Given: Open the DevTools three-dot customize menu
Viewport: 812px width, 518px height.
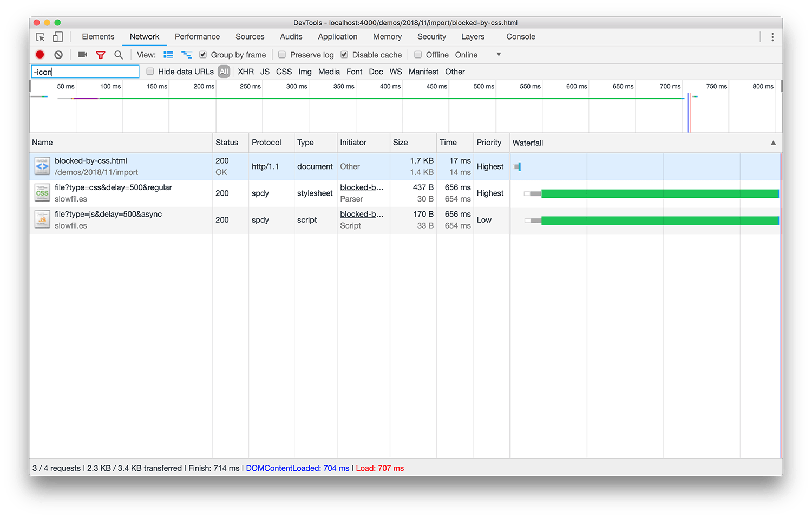Looking at the screenshot, I should tap(772, 37).
